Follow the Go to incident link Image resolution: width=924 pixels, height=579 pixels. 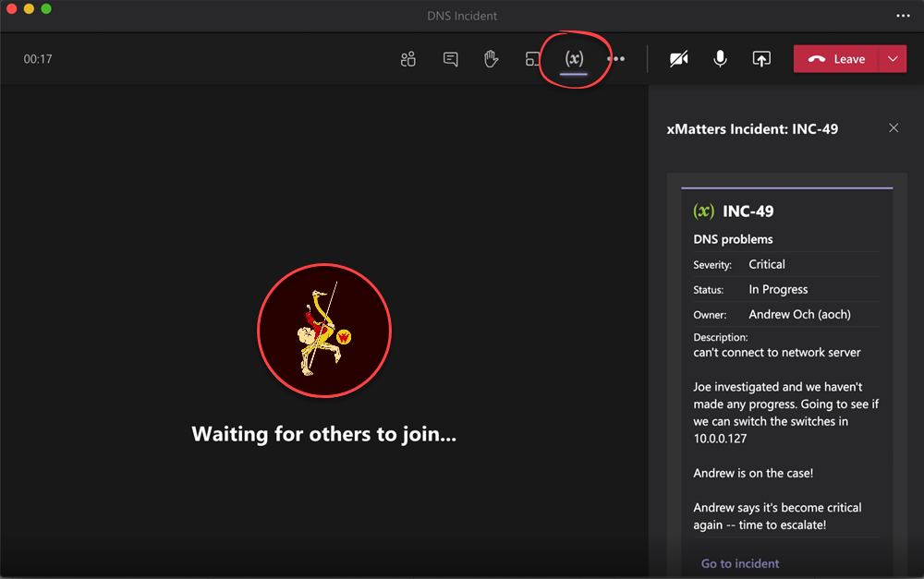click(x=740, y=563)
